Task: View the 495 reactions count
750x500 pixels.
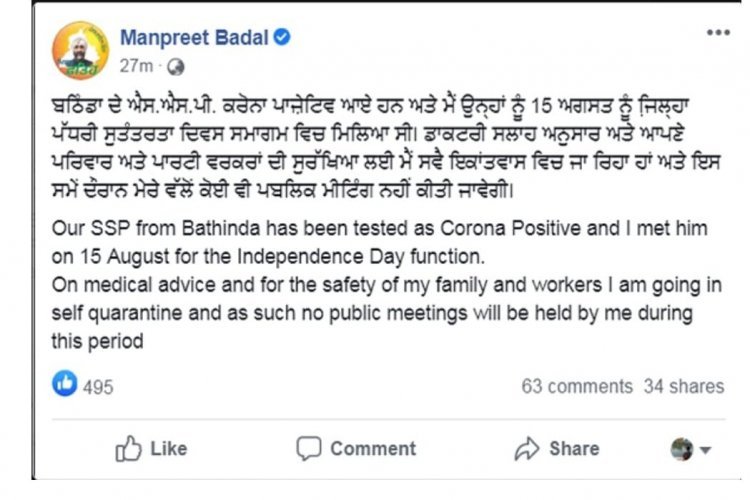Action: coord(98,386)
